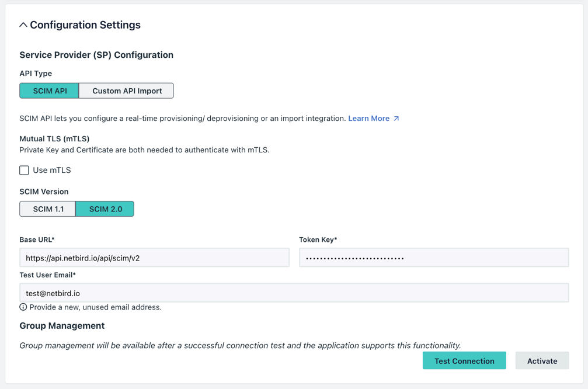Click the Test Connection button
Image resolution: width=588 pixels, height=389 pixels.
click(464, 360)
